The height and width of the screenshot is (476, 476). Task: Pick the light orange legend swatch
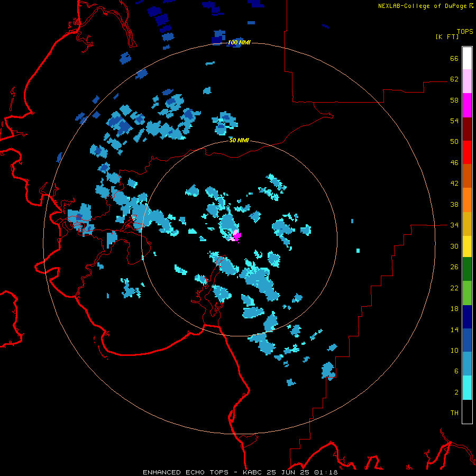[x=467, y=200]
